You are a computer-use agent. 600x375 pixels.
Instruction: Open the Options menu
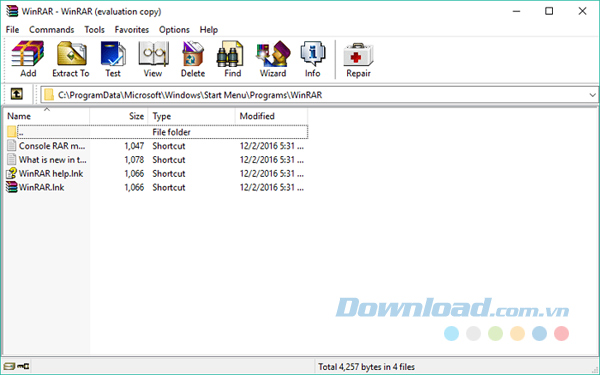click(174, 29)
